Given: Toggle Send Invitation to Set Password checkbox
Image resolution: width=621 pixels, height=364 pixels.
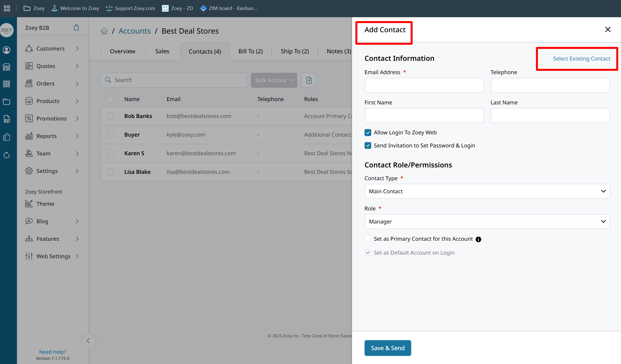Looking at the screenshot, I should 368,145.
